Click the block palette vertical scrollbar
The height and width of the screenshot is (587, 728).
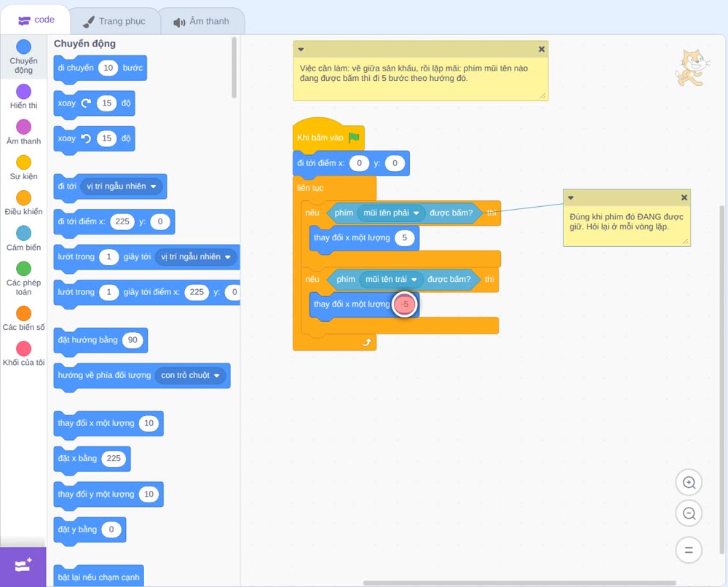click(x=234, y=68)
